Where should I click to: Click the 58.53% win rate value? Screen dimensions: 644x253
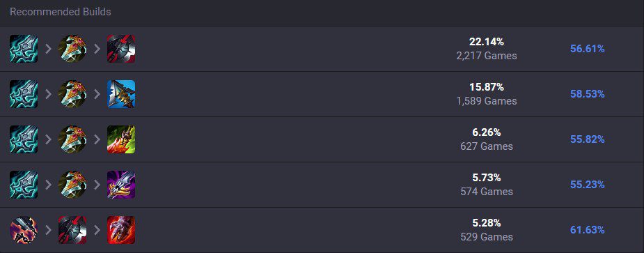pos(588,94)
